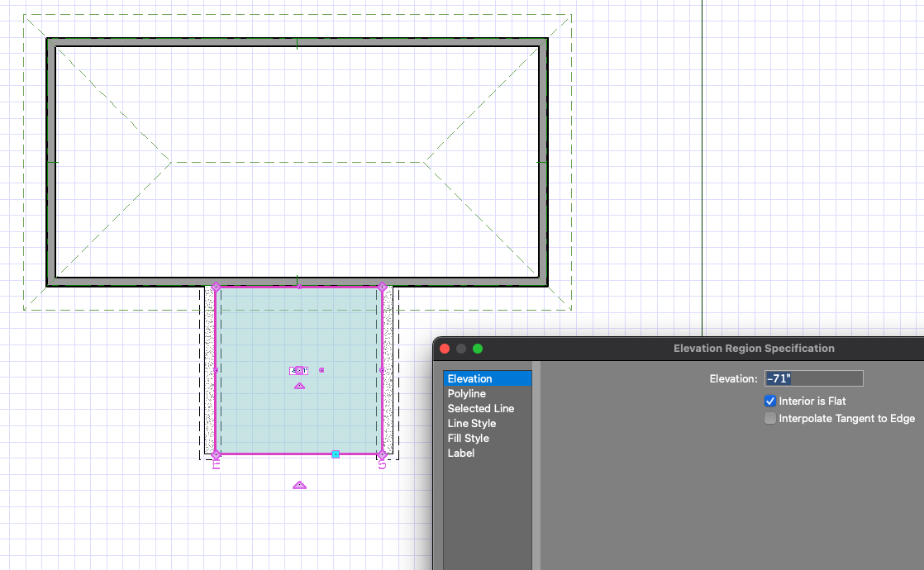Image resolution: width=924 pixels, height=570 pixels.
Task: Show the Fill Style panel
Action: click(x=469, y=439)
